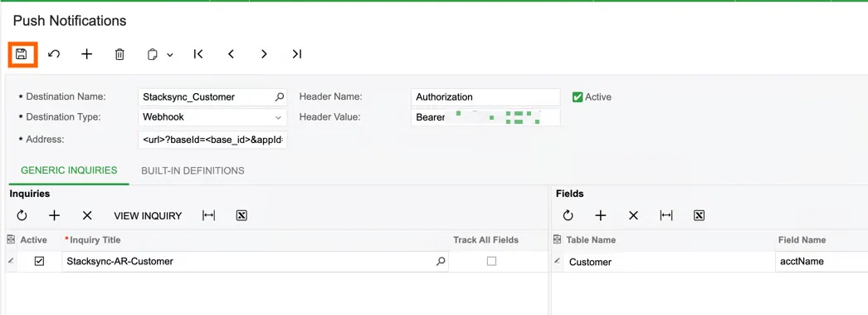Image resolution: width=868 pixels, height=315 pixels.
Task: Add a row in Fields grid
Action: click(601, 216)
